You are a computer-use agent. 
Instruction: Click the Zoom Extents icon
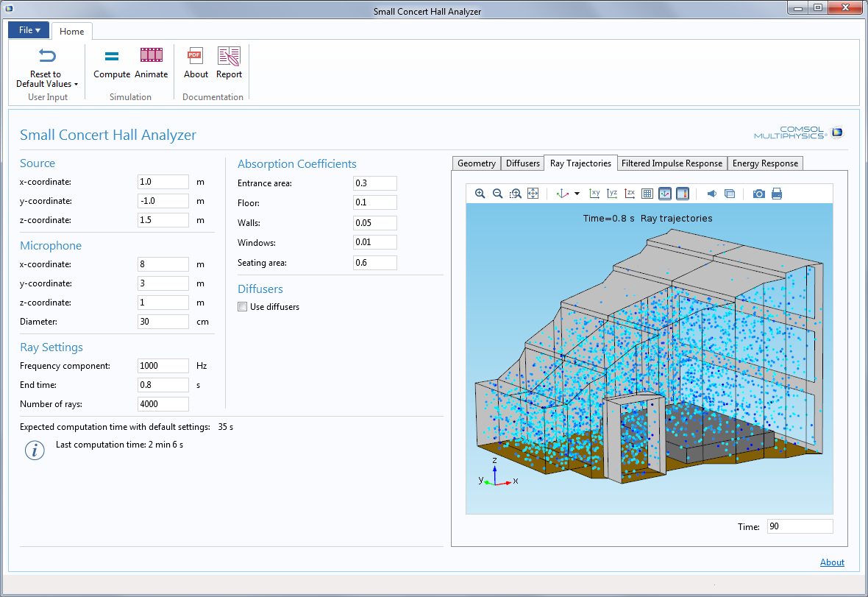tap(533, 194)
